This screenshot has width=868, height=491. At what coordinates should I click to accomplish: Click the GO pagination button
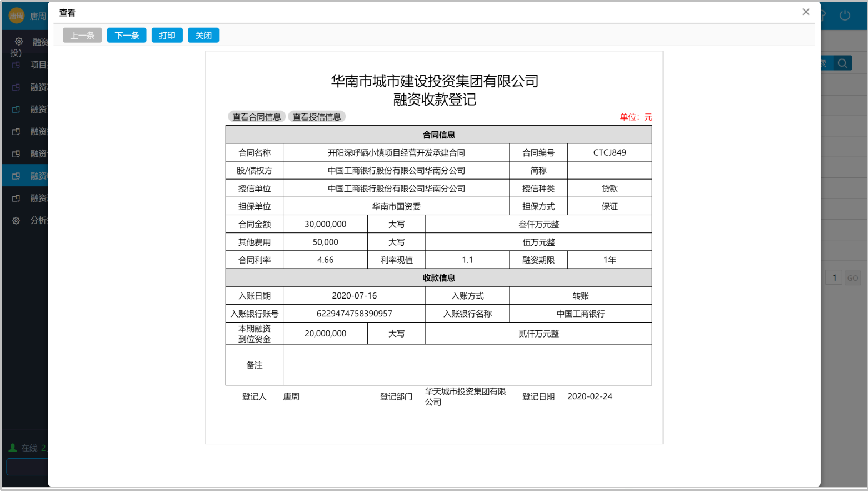pyautogui.click(x=852, y=278)
